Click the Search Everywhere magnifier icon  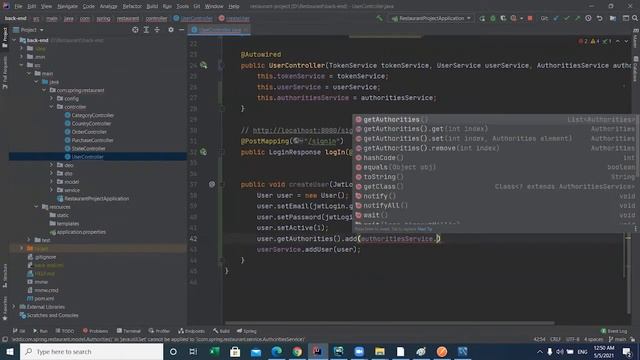[635, 18]
